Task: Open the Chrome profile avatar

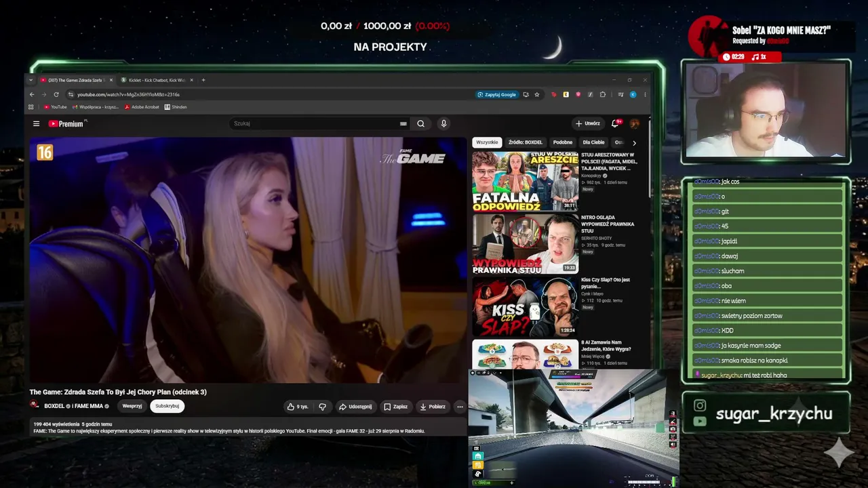Action: pyautogui.click(x=633, y=94)
